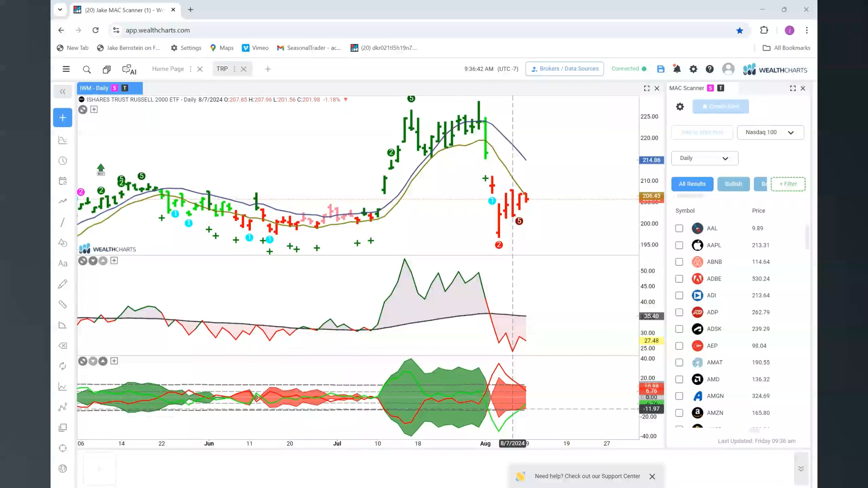Open the notifications bell
The width and height of the screenshot is (868, 488).
click(x=677, y=69)
